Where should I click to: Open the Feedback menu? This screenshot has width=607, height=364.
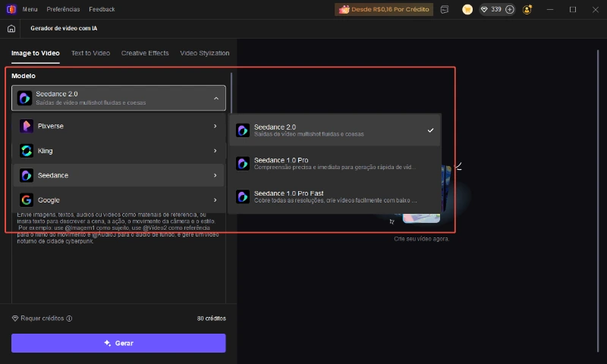(x=102, y=9)
